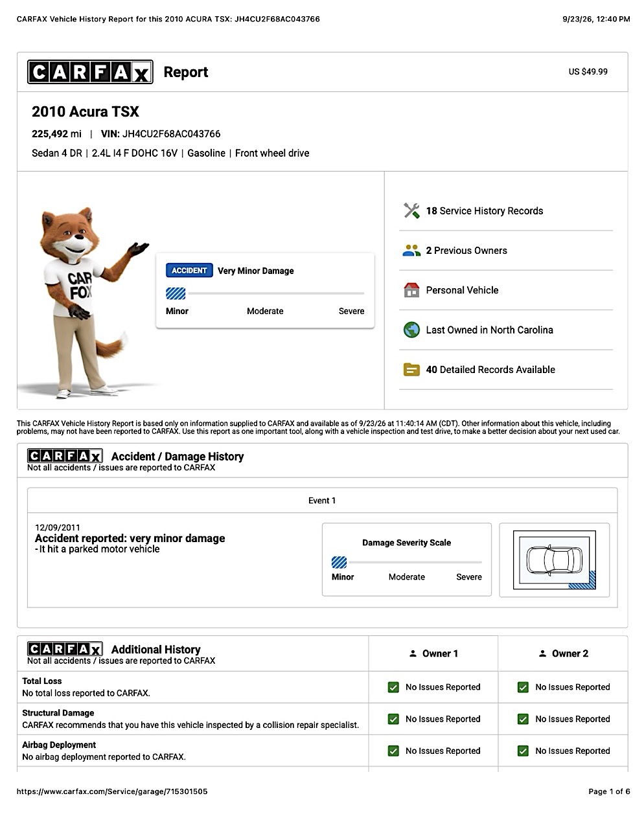Click the 'Personal Vehicle' label
This screenshot has width=644, height=829.
462,290
